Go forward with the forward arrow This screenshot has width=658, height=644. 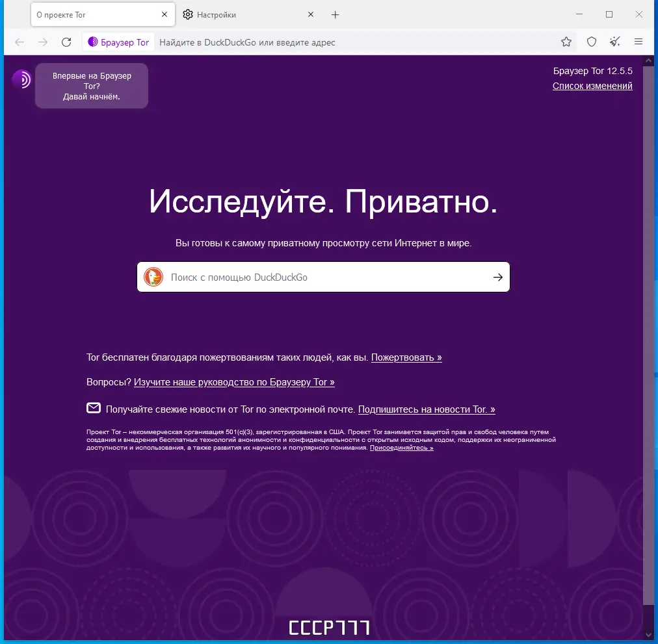43,42
